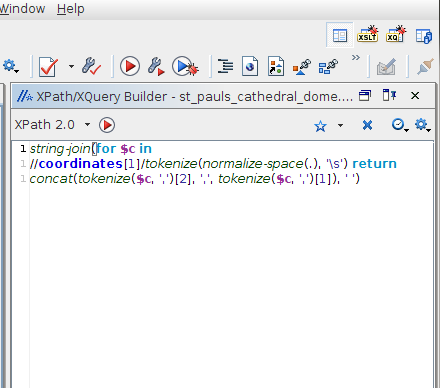The height and width of the screenshot is (388, 440).
Task: Click the 'return' keyword
Action: (x=374, y=163)
